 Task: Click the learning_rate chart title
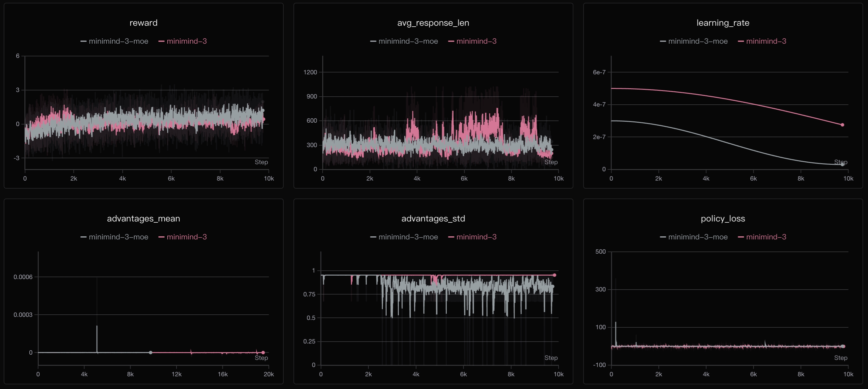point(723,23)
